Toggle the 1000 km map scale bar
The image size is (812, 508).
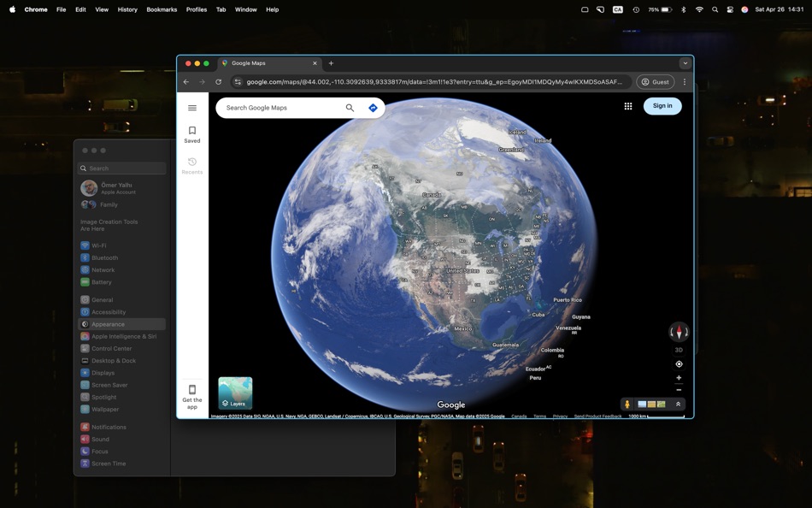point(656,416)
